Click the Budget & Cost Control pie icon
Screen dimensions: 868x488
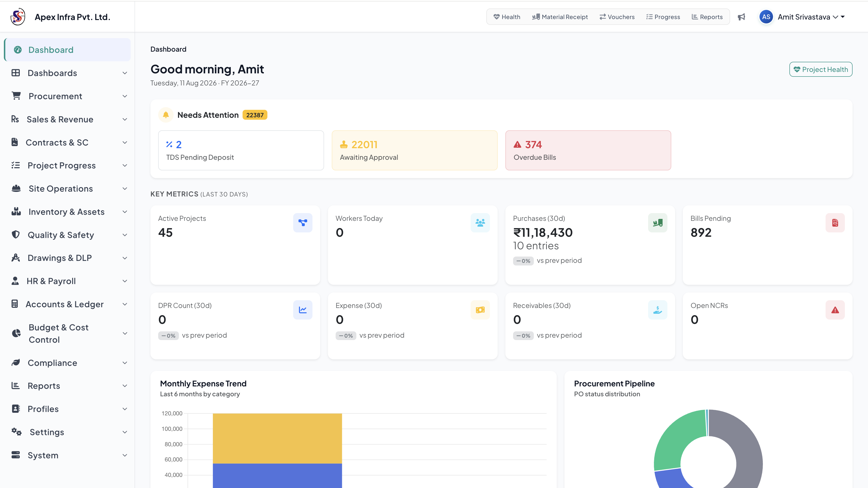(16, 333)
